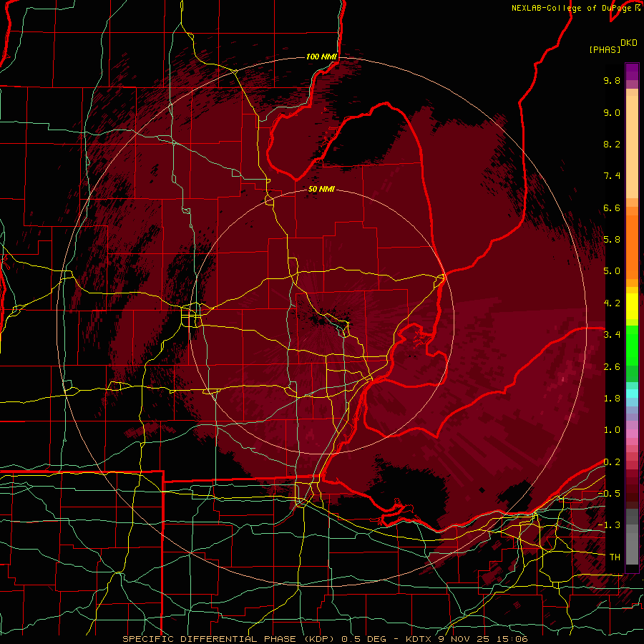The height and width of the screenshot is (644, 644).
Task: Click the 7.4 legend value
Action: coord(612,176)
